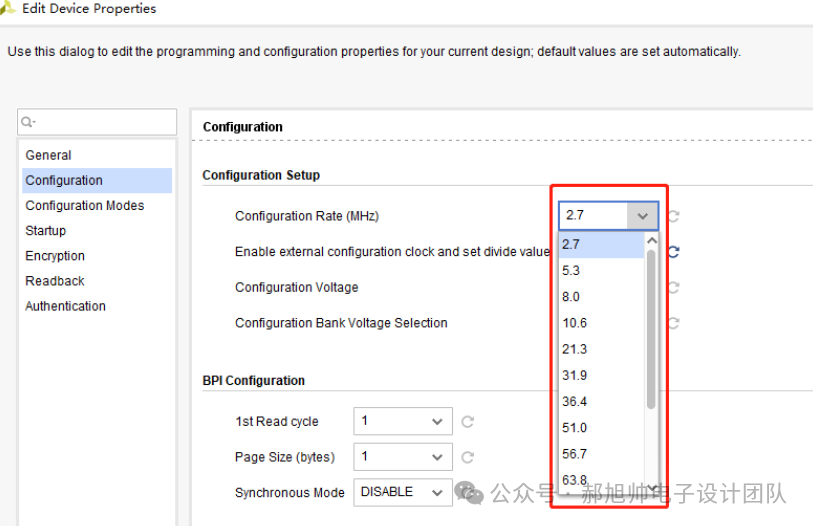This screenshot has height=526, width=813.
Task: Choose 31.9 MHz in the rate list
Action: click(x=601, y=375)
